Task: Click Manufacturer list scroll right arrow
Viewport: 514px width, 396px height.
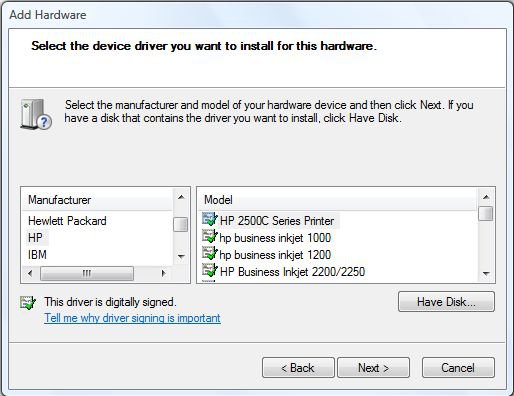Action: pos(163,273)
